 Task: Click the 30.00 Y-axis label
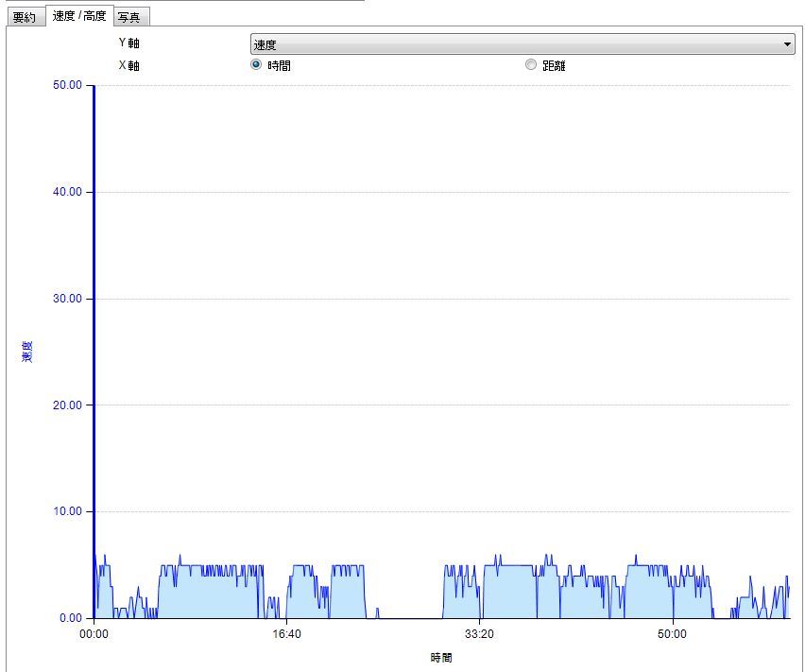tap(67, 299)
